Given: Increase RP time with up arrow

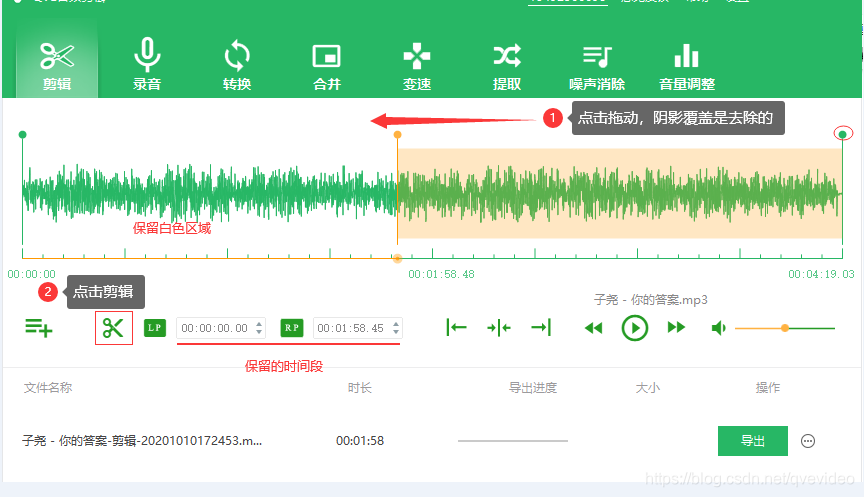Looking at the screenshot, I should (x=396, y=323).
